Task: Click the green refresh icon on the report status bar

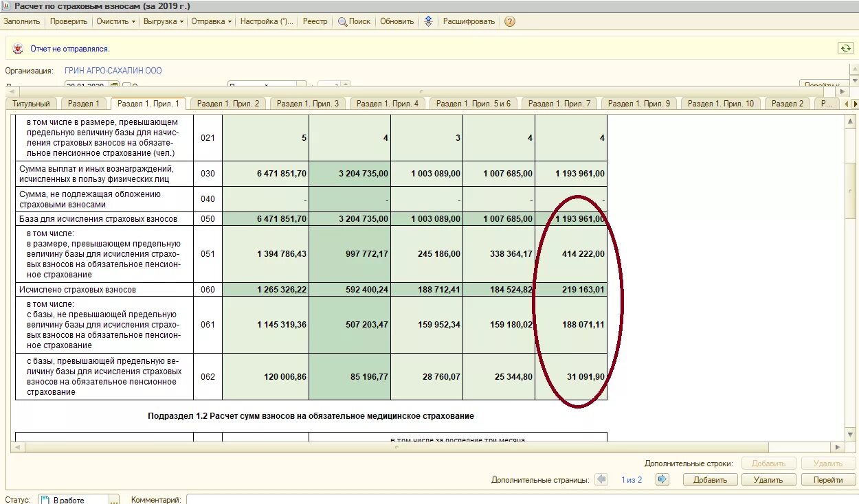Action: (x=845, y=48)
